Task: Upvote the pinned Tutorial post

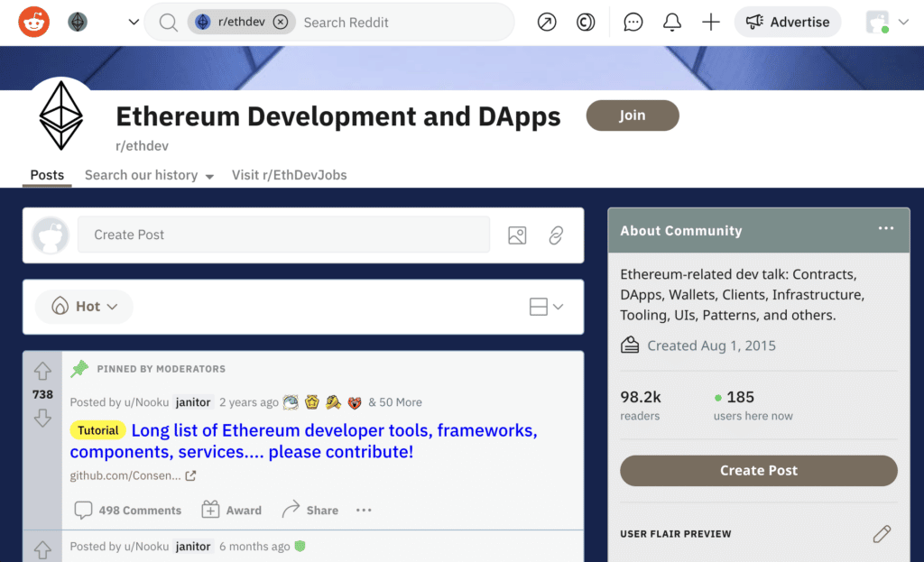Action: pyautogui.click(x=42, y=371)
